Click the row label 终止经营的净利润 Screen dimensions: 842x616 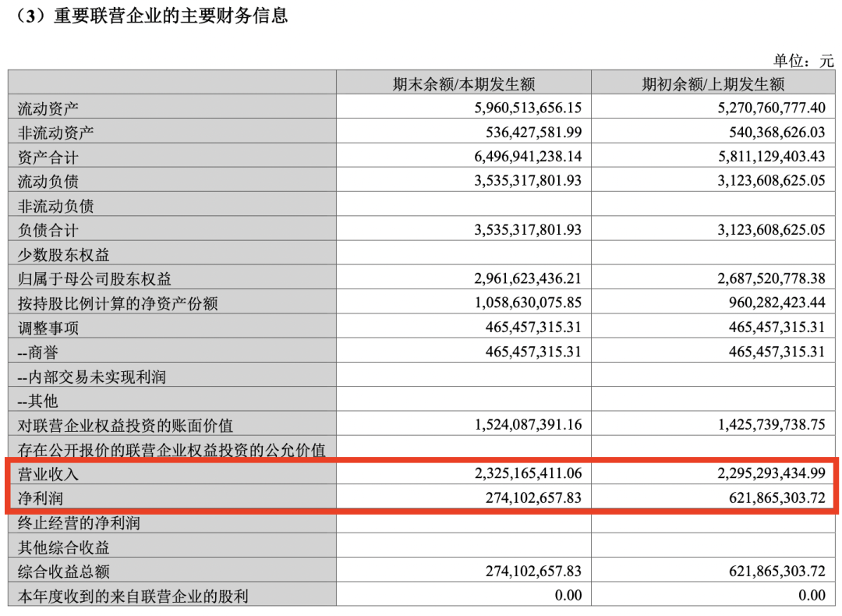click(x=79, y=523)
